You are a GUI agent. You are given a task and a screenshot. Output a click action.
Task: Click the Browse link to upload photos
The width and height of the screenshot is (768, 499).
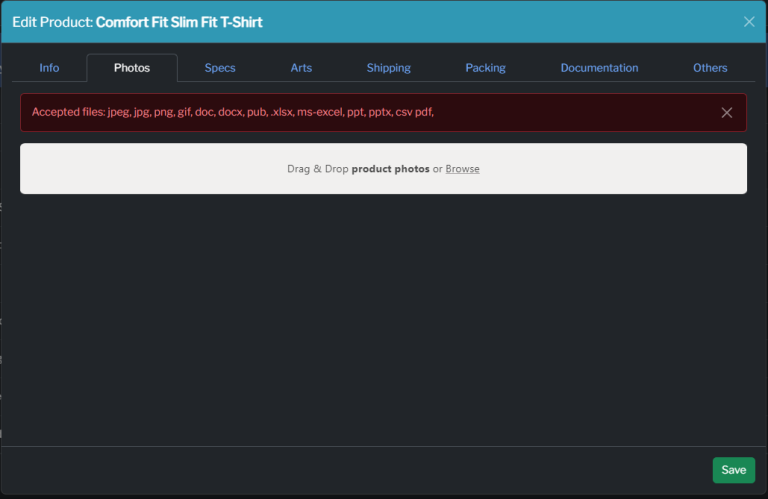[462, 169]
